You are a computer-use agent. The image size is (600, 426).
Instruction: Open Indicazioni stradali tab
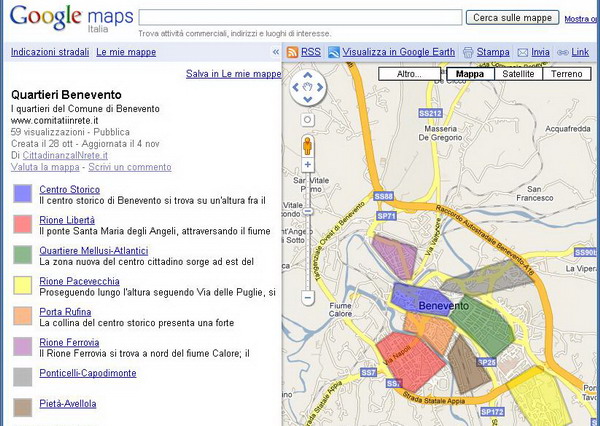pos(50,52)
